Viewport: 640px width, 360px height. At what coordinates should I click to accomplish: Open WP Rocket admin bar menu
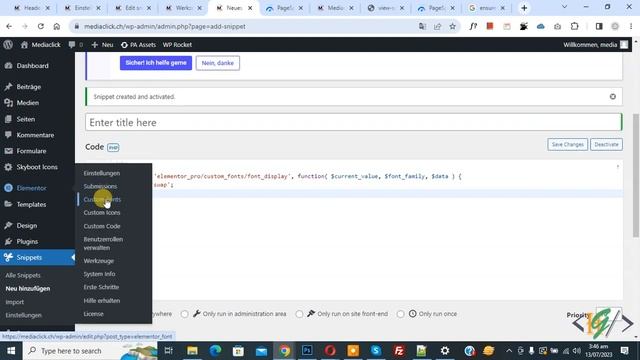pyautogui.click(x=177, y=44)
